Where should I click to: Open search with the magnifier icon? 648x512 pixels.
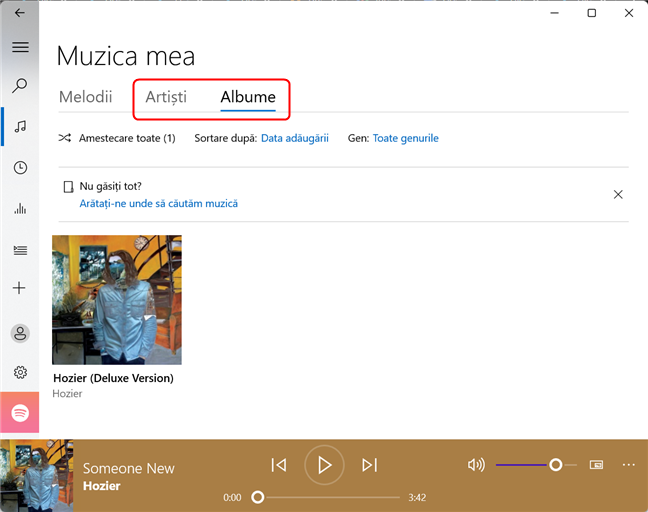point(19,86)
